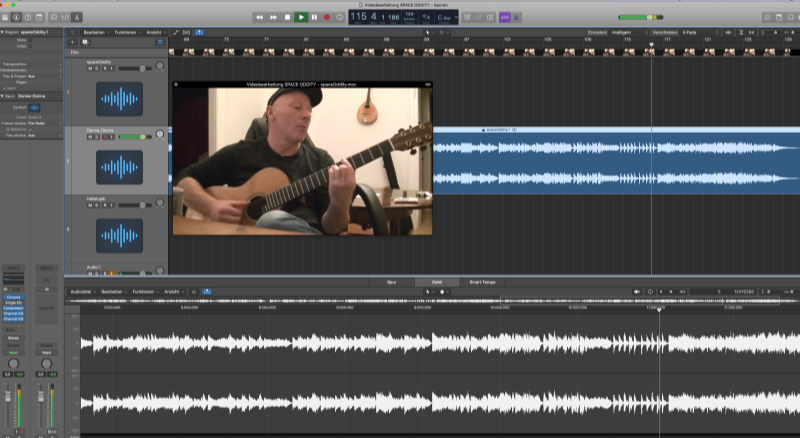The image size is (800, 438).
Task: Open Audiodatei menu in file editor
Action: pos(82,292)
